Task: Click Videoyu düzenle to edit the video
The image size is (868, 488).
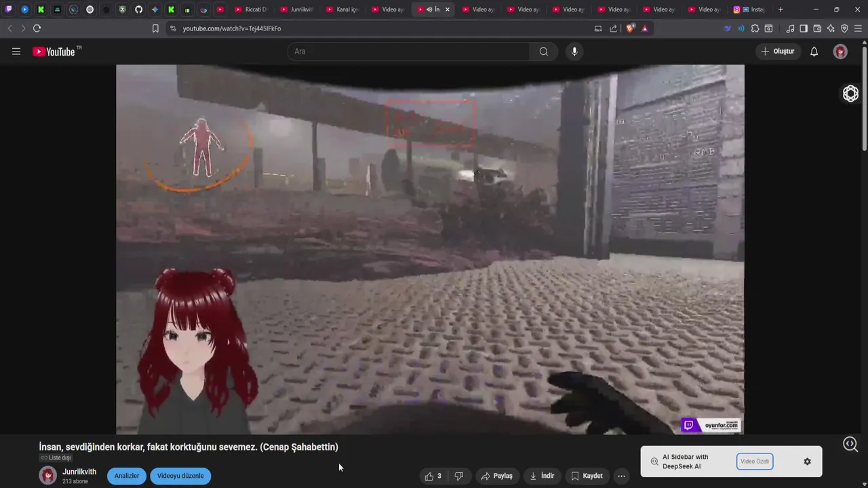Action: tap(180, 476)
